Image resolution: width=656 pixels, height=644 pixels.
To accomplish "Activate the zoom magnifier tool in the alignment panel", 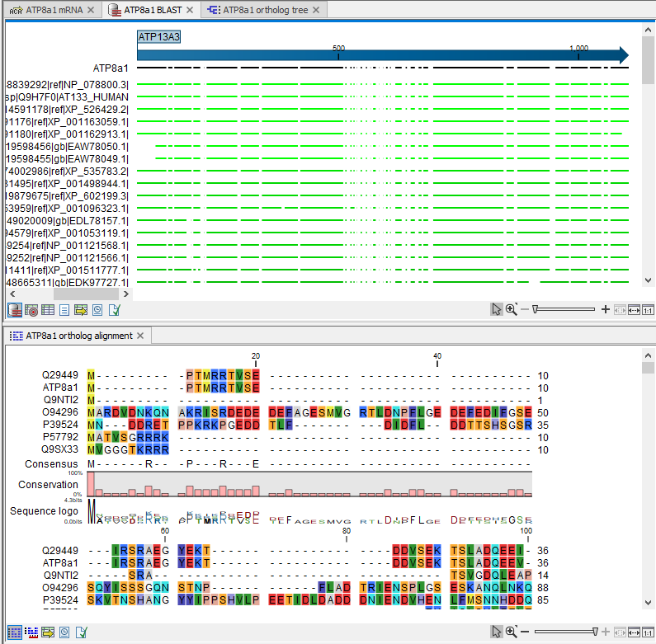I will pos(512,632).
